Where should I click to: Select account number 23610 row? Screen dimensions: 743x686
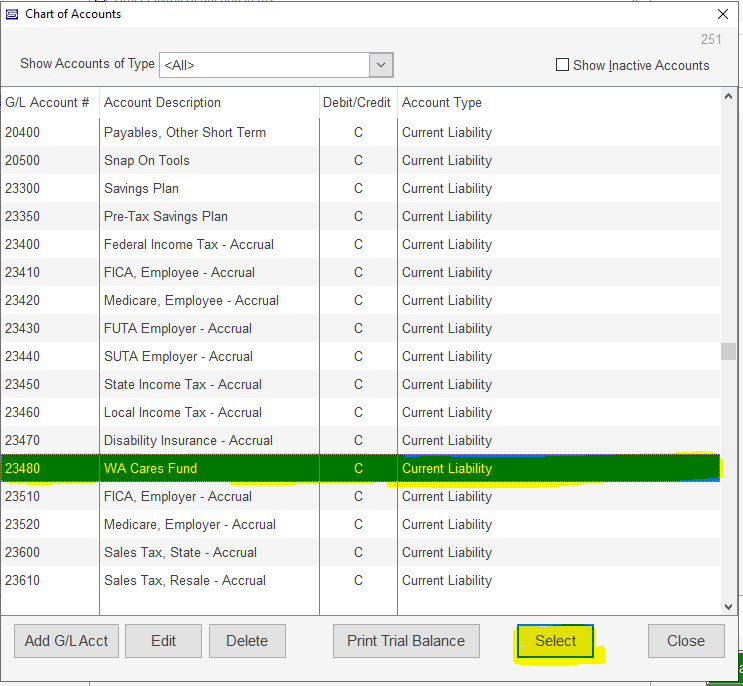(x=24, y=580)
